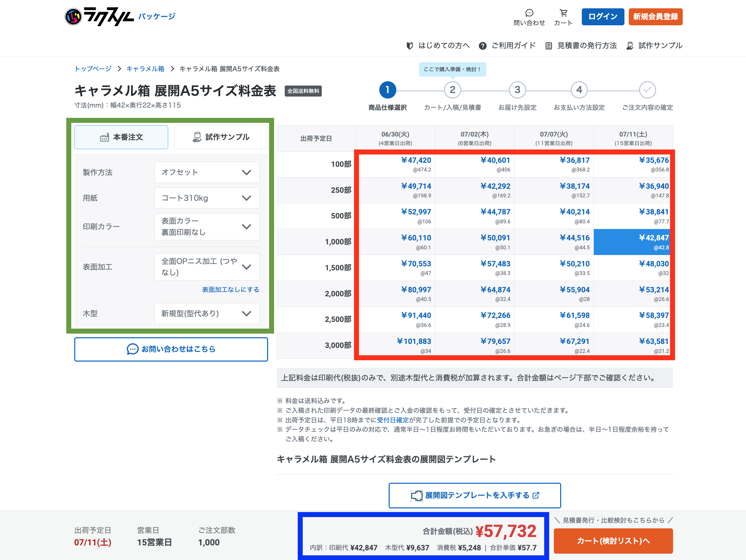The width and height of the screenshot is (746, 560).
Task: Select price ¥36,817 for 100部
Action: tap(554, 164)
